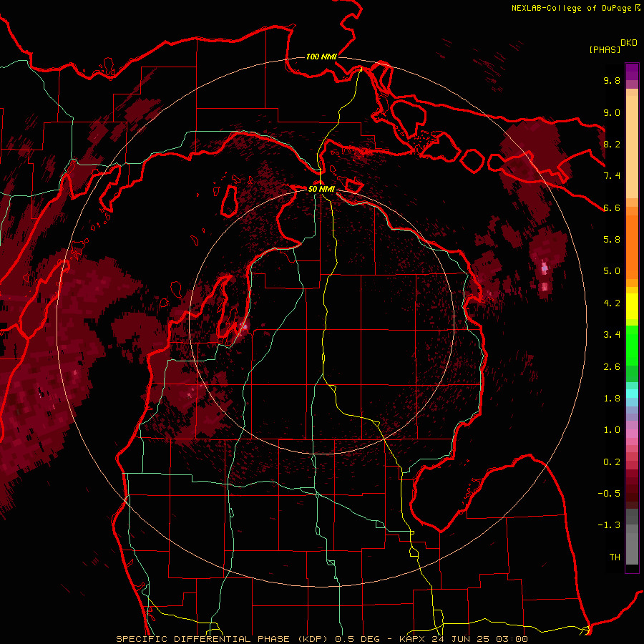Click the 7.4 scale value
Viewport: 644px width, 644px height.
click(612, 176)
